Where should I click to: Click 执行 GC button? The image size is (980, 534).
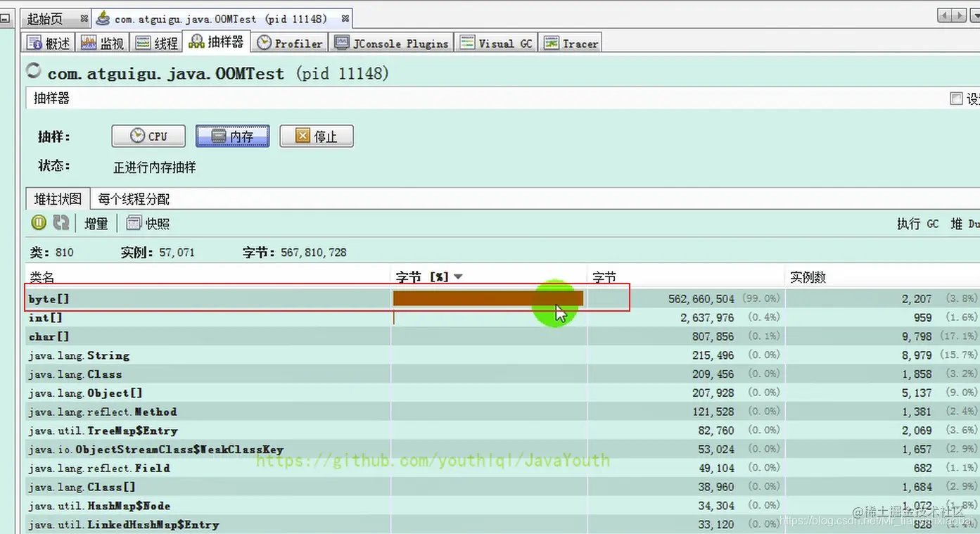(x=917, y=224)
